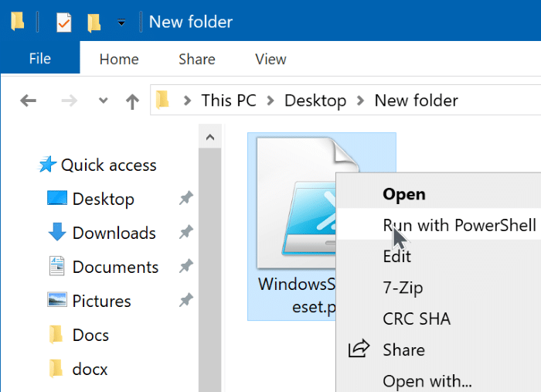This screenshot has height=392, width=541.
Task: Click the WindowsS... script file name
Action: pos(297,295)
